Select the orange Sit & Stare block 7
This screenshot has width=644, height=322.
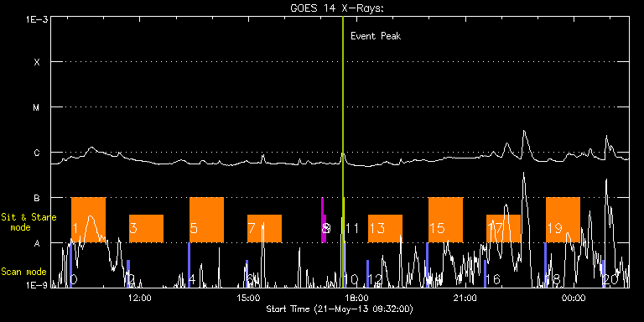click(x=264, y=228)
